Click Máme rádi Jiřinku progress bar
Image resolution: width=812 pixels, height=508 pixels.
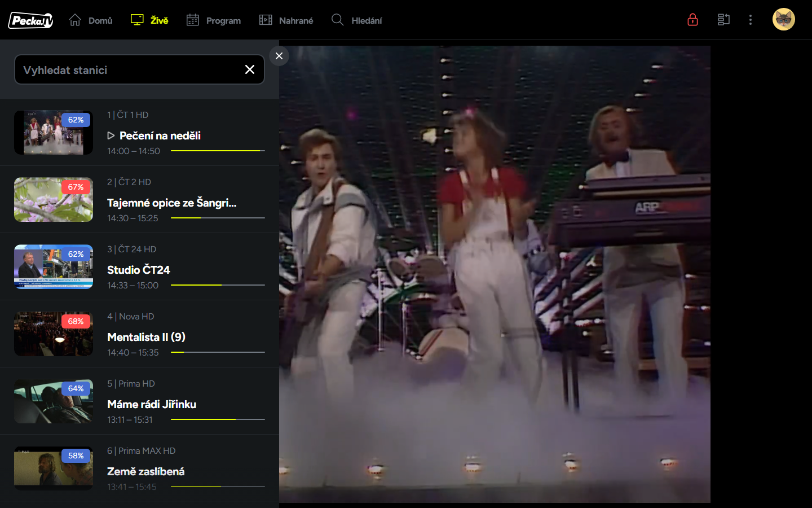pyautogui.click(x=218, y=419)
